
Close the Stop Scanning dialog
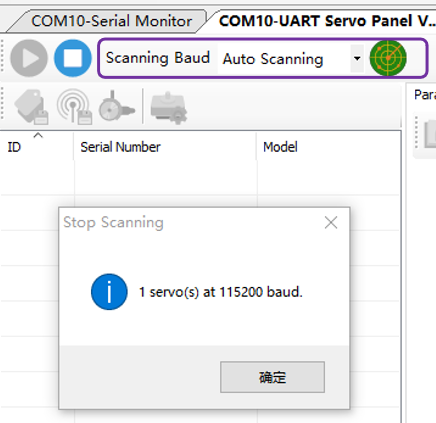[x=331, y=222]
